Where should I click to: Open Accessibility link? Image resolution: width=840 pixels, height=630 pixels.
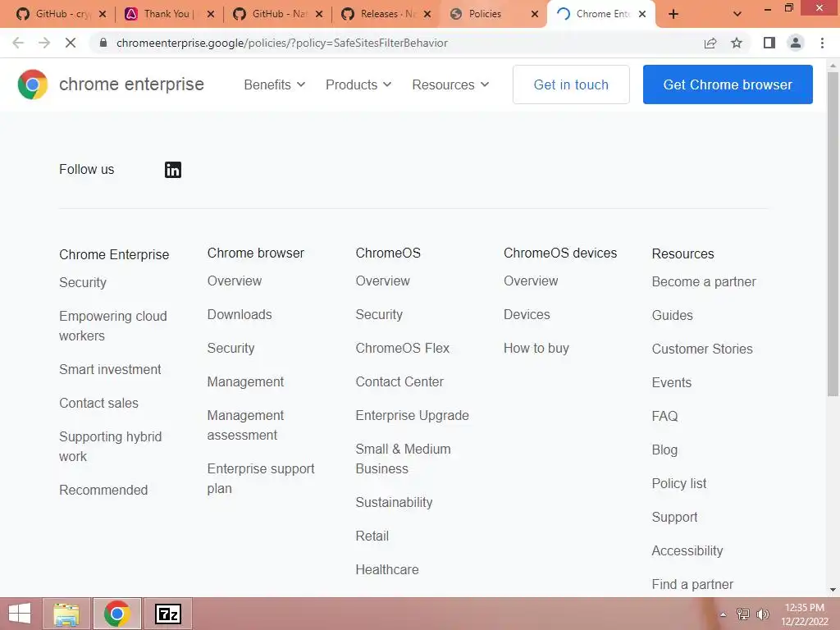pos(687,550)
